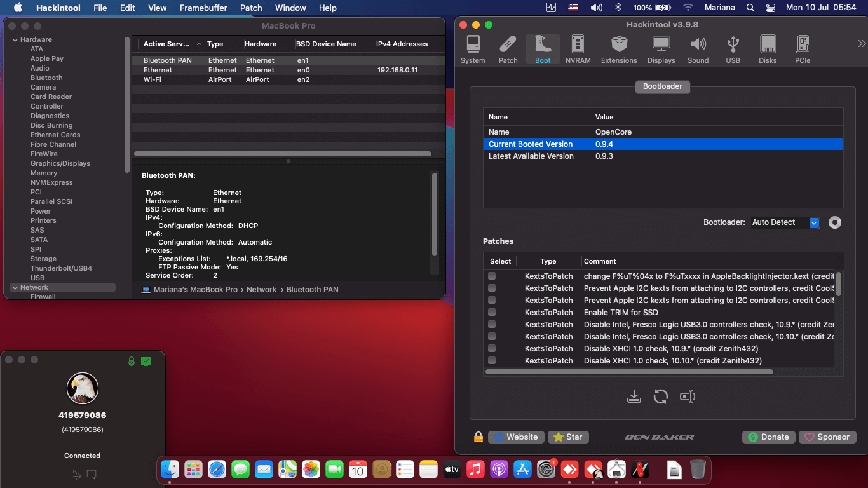Open Control Center in the menu bar
The width and height of the screenshot is (868, 488).
[x=771, y=8]
